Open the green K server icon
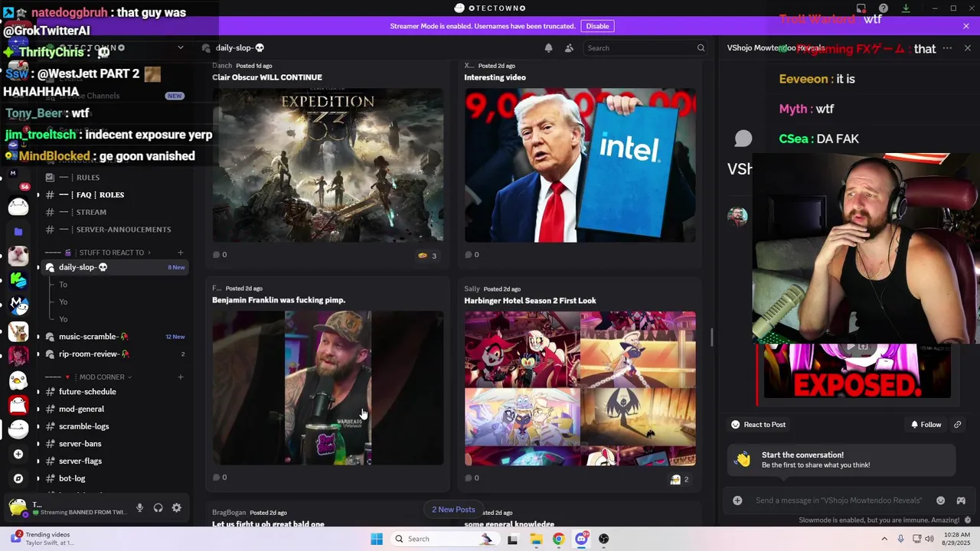 pyautogui.click(x=18, y=280)
